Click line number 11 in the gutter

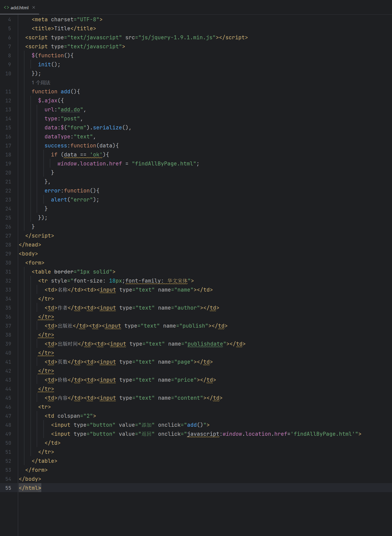pos(8,91)
